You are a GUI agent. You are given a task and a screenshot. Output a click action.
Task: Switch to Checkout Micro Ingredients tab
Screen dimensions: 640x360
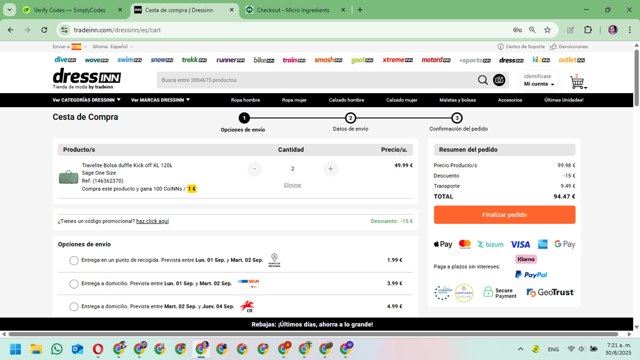tap(293, 10)
